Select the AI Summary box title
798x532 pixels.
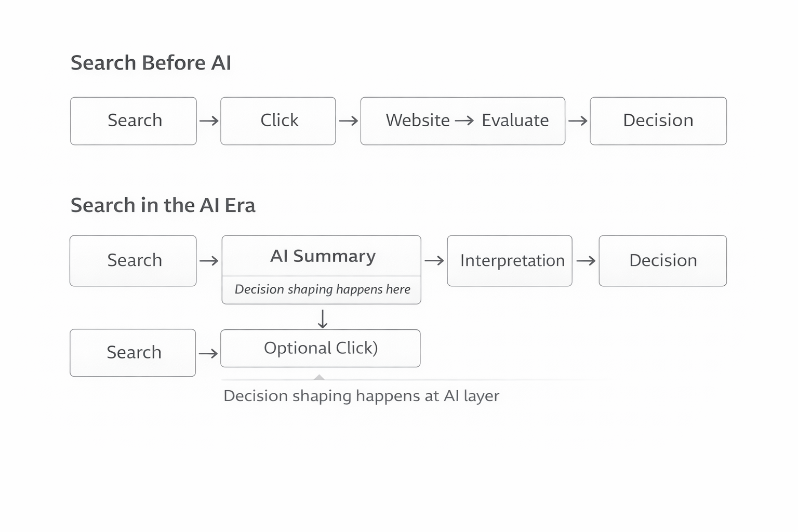pyautogui.click(x=322, y=256)
